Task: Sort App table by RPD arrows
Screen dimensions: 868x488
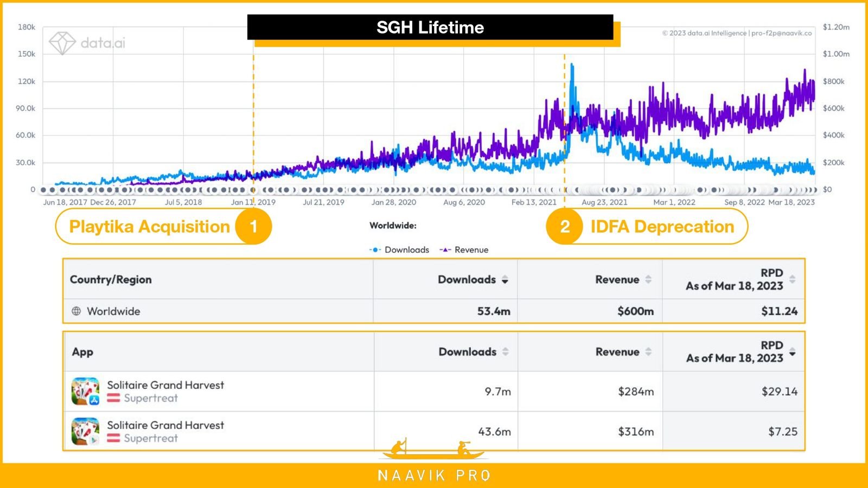Action: coord(793,352)
